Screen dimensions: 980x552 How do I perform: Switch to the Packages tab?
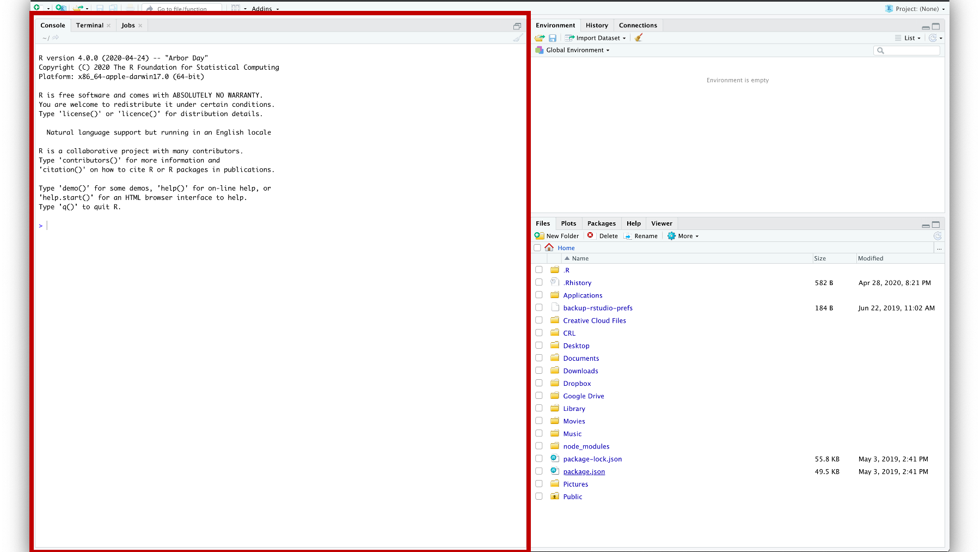click(602, 223)
